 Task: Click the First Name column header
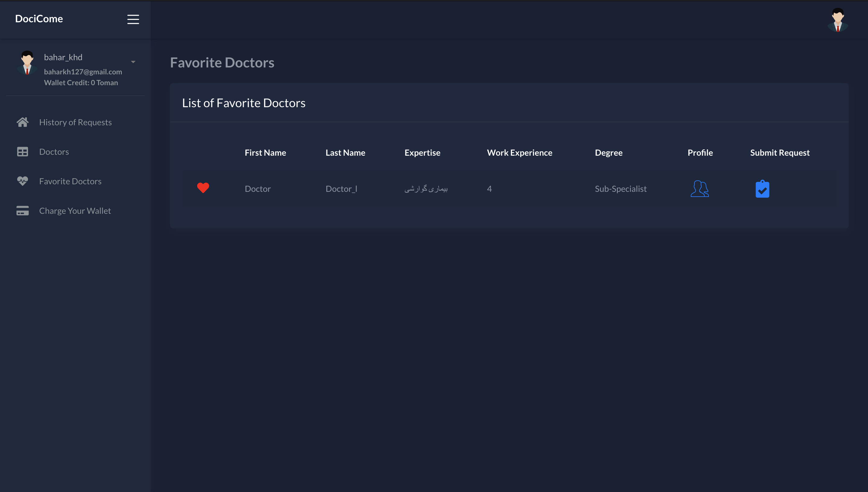(x=265, y=152)
